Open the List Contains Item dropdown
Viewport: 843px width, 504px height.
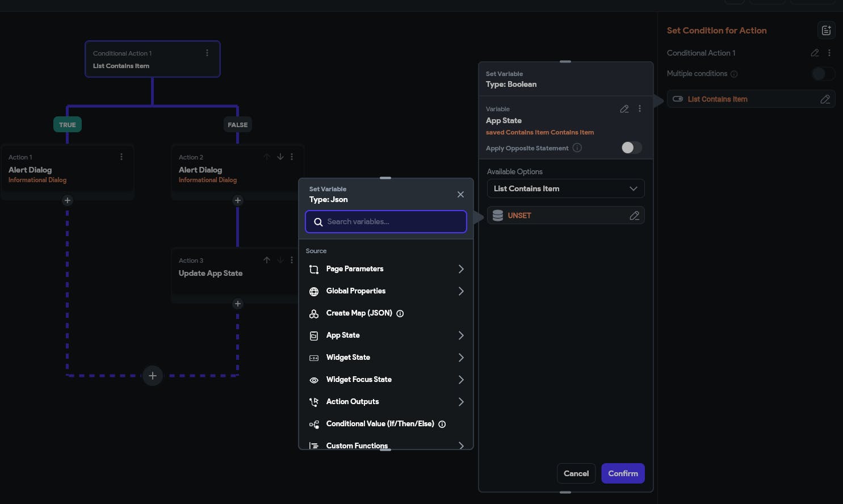click(x=565, y=188)
